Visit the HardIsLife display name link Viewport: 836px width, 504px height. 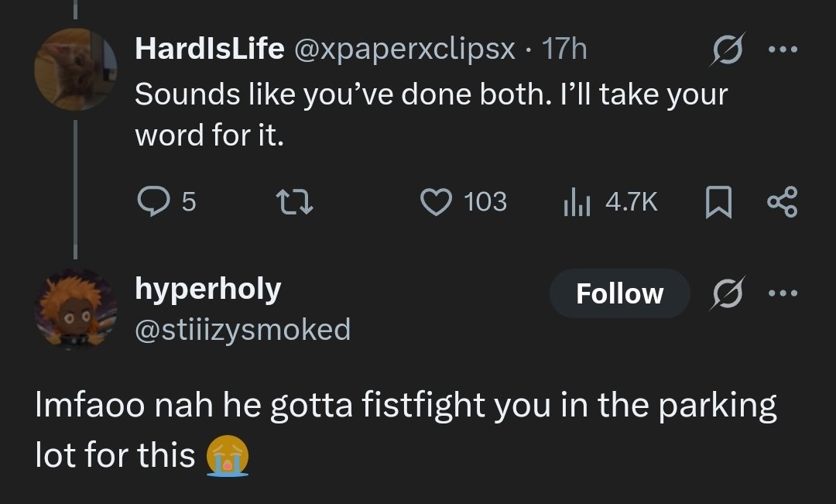[208, 50]
